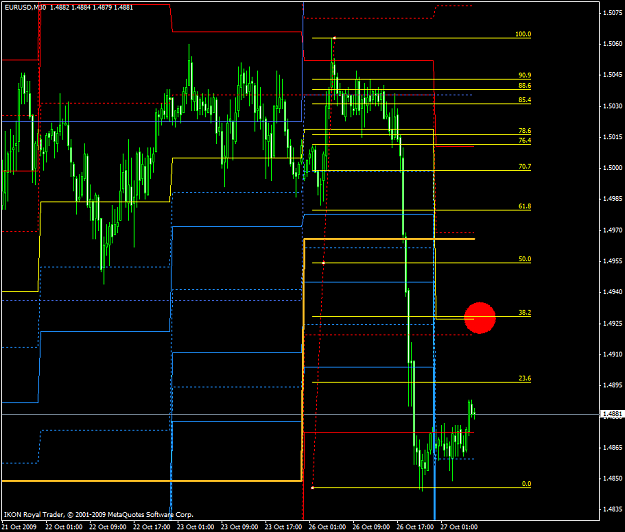The image size is (625, 532).
Task: Click the current price tag 1.4881
Action: (x=612, y=414)
